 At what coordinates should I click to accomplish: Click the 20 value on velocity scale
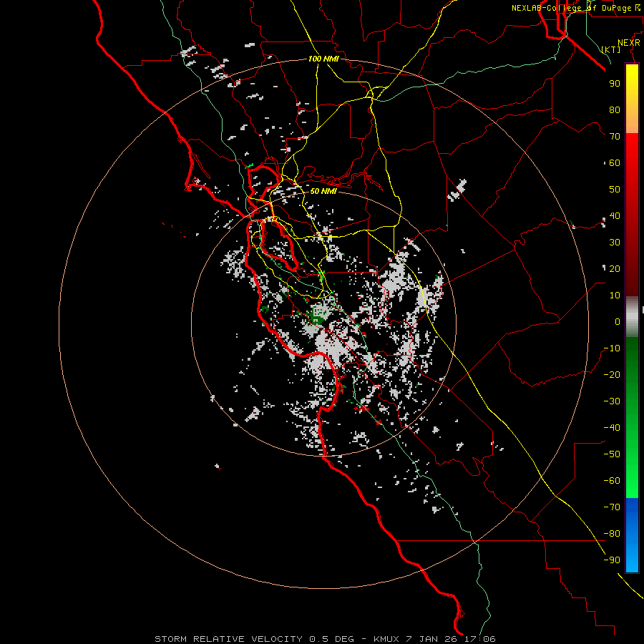point(615,269)
